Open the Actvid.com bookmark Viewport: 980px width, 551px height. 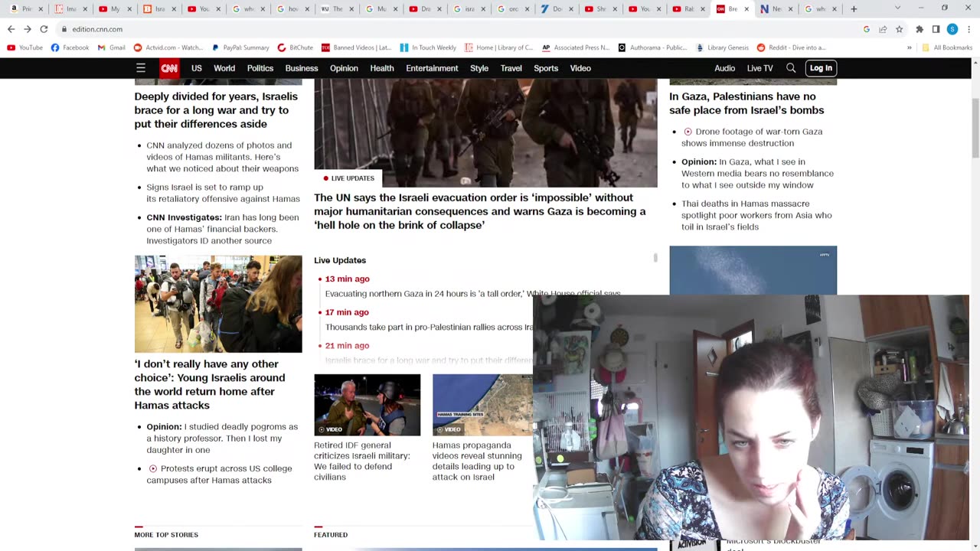(168, 47)
